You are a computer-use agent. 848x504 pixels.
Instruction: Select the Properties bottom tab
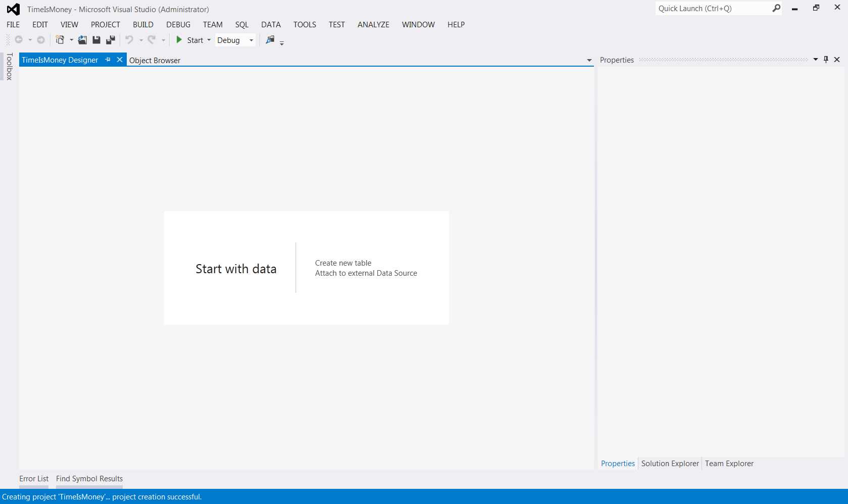click(618, 463)
